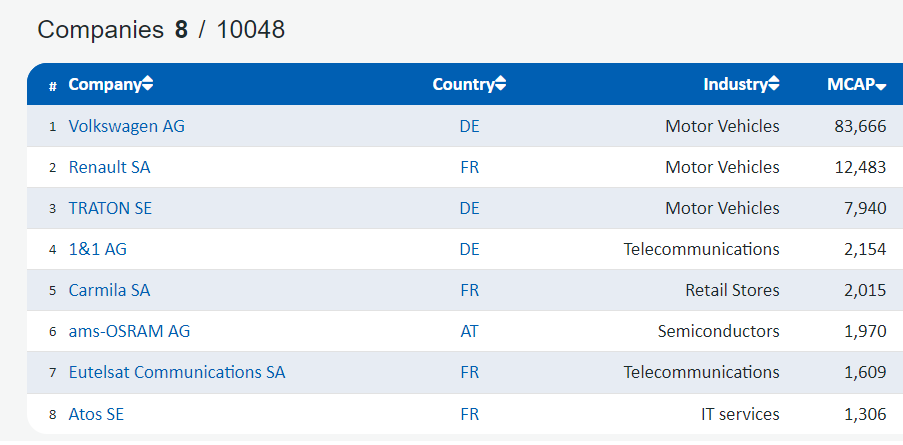Click the Country column header text
The image size is (903, 445).
point(464,85)
